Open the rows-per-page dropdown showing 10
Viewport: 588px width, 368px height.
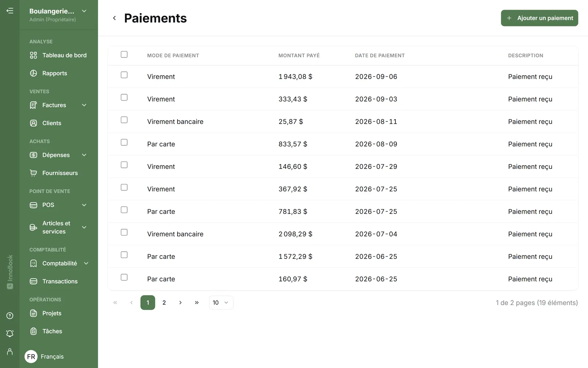pyautogui.click(x=221, y=302)
